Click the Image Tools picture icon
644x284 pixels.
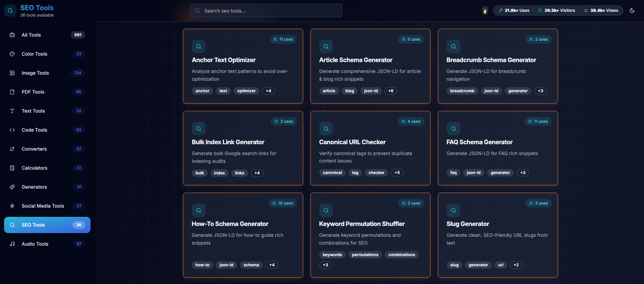click(12, 73)
